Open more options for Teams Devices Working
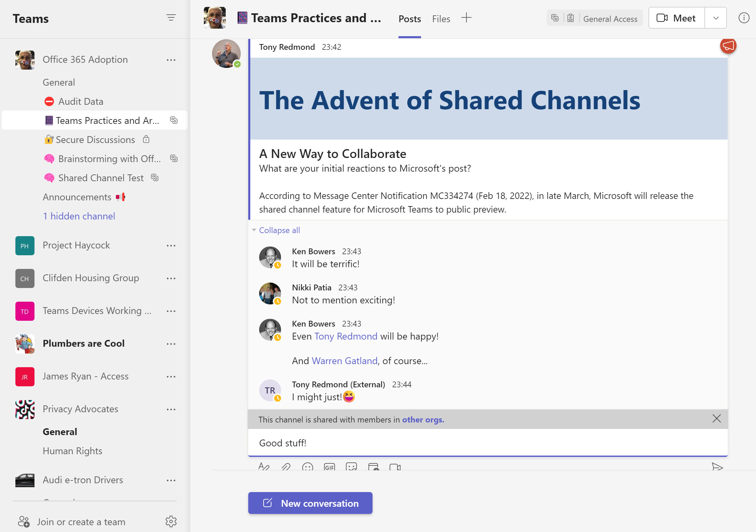The height and width of the screenshot is (532, 756). (x=171, y=311)
